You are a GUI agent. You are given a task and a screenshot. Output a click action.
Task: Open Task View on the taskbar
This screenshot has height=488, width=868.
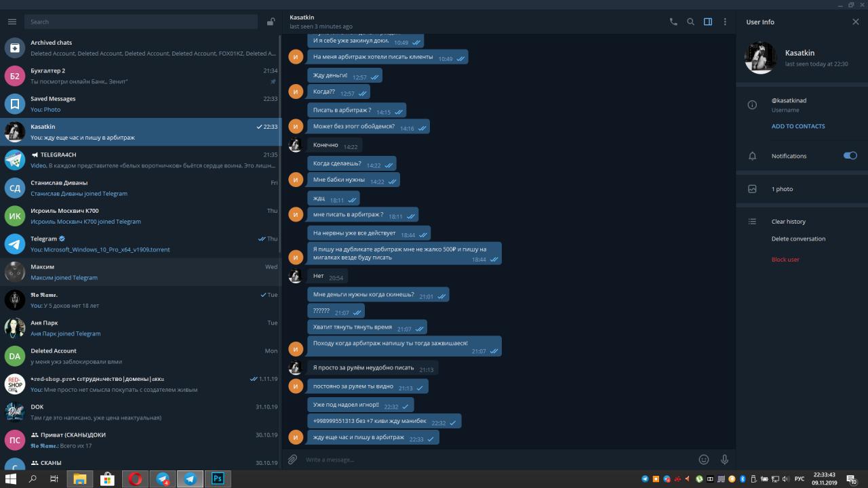pos(54,479)
